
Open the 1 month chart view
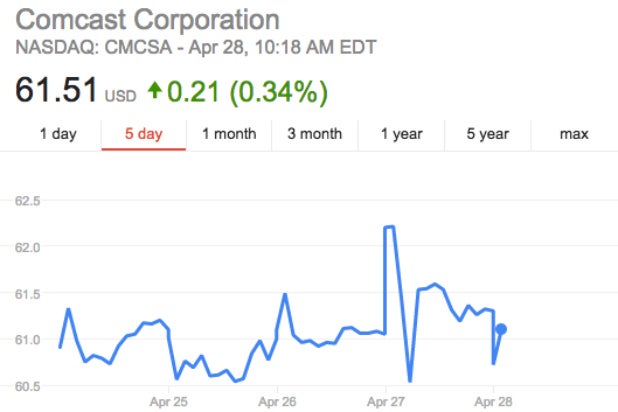(229, 133)
